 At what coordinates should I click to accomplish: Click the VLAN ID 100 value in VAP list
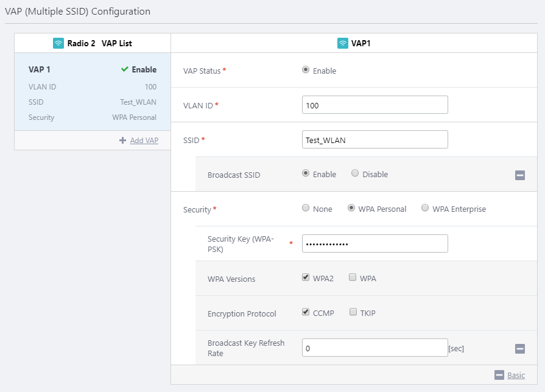click(x=150, y=87)
